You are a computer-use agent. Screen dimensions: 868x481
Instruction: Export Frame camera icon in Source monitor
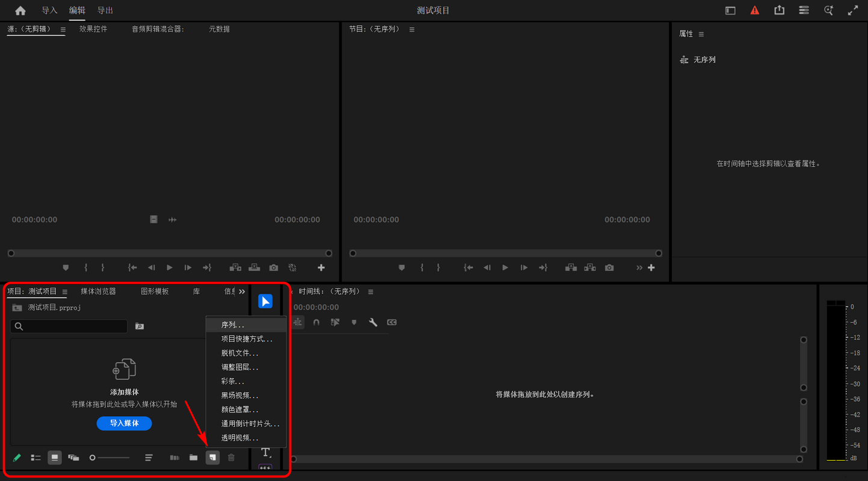click(x=274, y=268)
